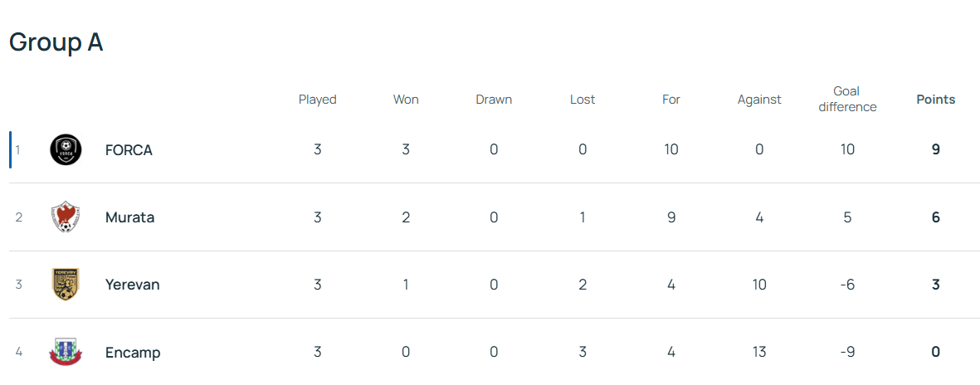The image size is (980, 385).
Task: Click the Points column header
Action: click(x=935, y=100)
